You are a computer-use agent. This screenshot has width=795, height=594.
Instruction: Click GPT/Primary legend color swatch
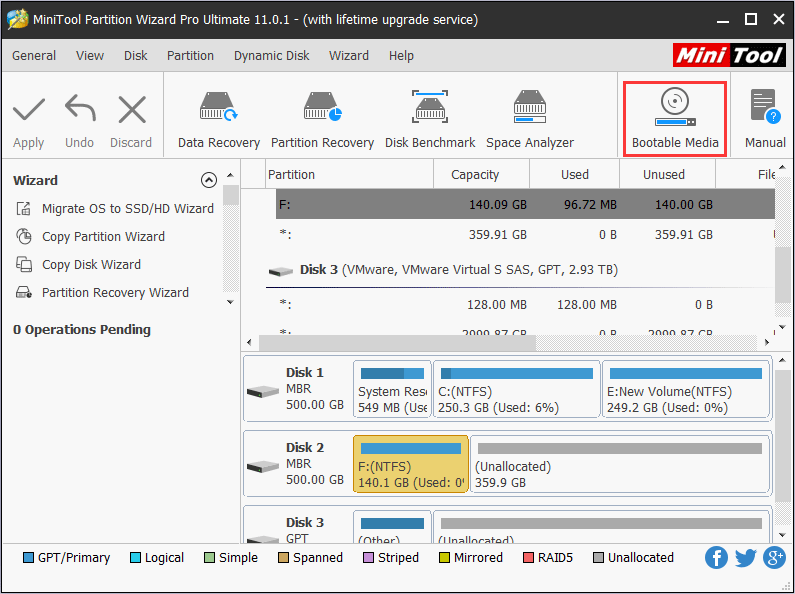pyautogui.click(x=28, y=558)
